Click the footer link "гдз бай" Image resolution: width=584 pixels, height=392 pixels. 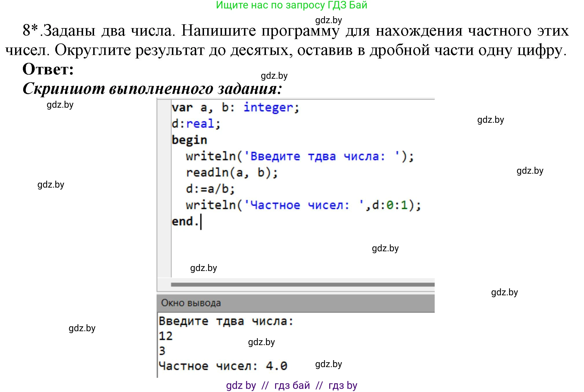pyautogui.click(x=292, y=385)
